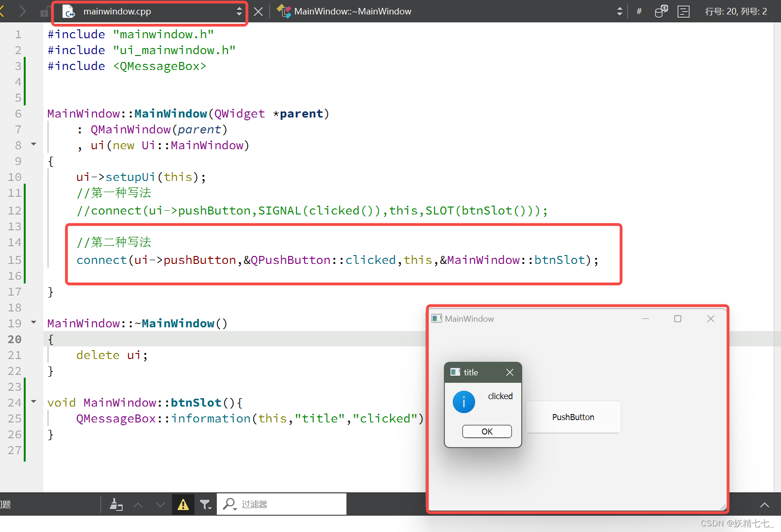Click the bold parent parameter on line 6
Screen dimensions: 781x532
coord(301,113)
